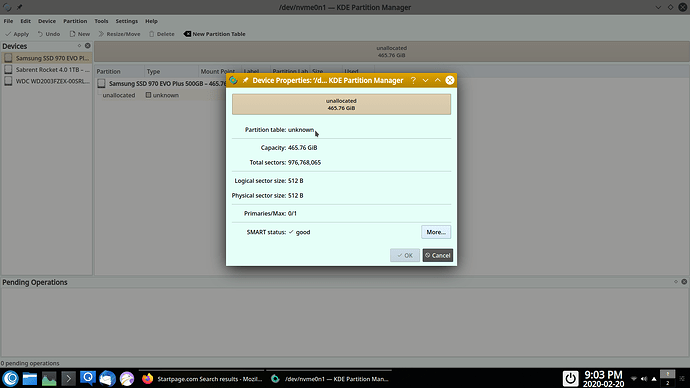Click the pin icon in main window titlebar
Screen dimensions: 690x388
[19, 7]
